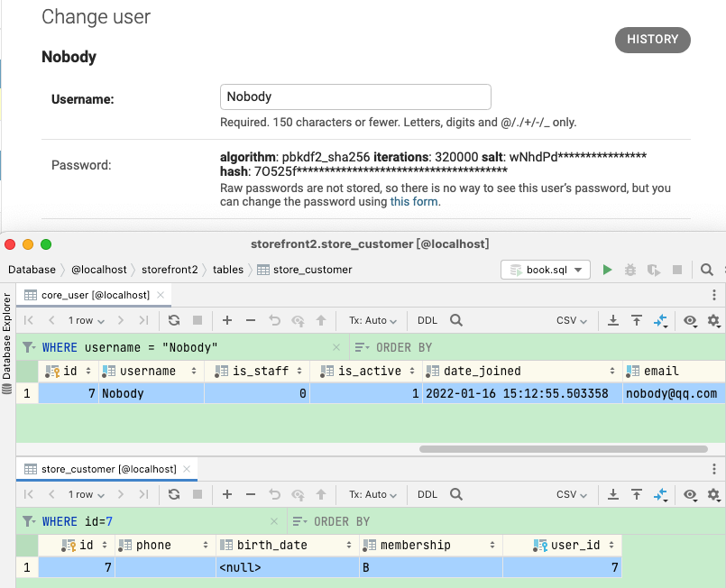Open settings gear in store_customer toolbar
Viewport: 726px width, 588px height.
pyautogui.click(x=713, y=494)
